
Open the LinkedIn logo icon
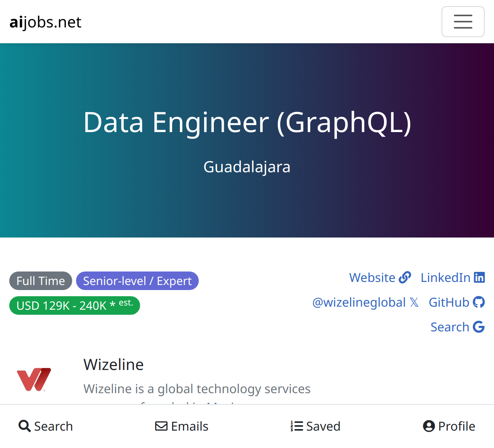479,277
